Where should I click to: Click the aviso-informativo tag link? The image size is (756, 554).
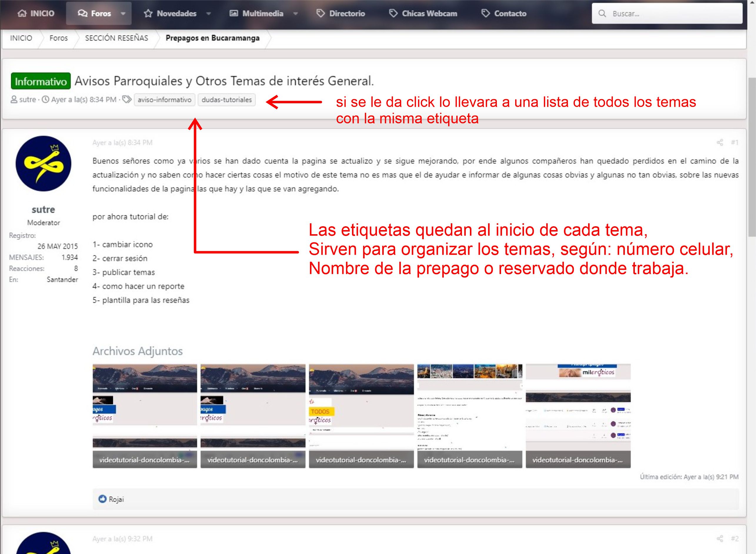coord(165,100)
